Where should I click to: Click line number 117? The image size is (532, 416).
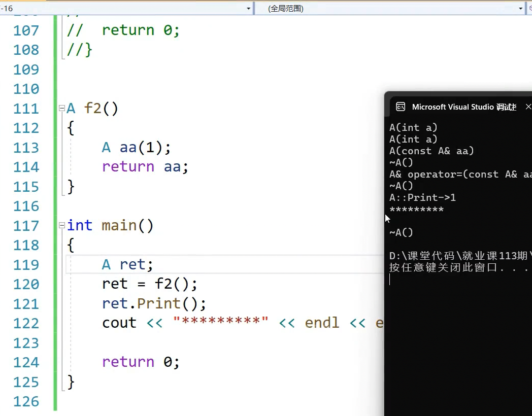[26, 226]
